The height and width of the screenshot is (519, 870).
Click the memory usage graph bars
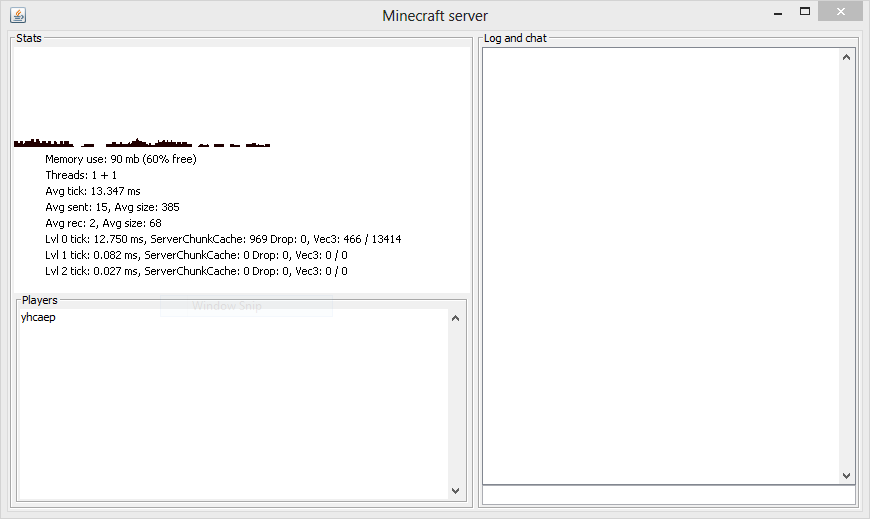pos(142,143)
